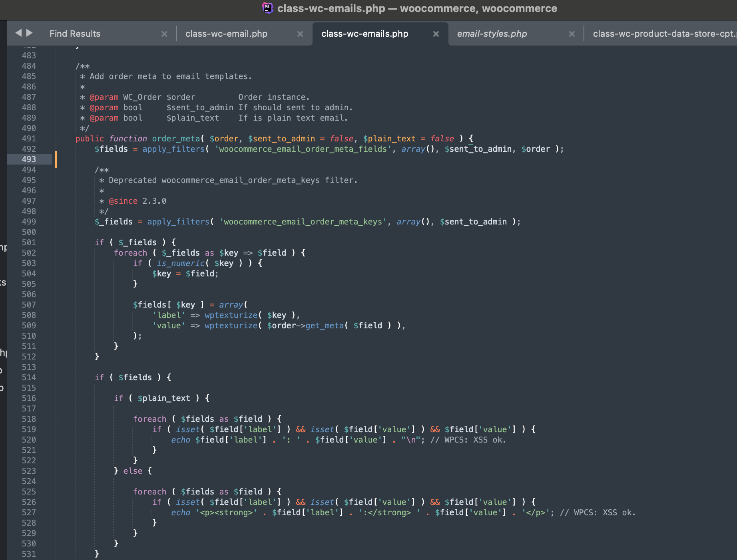Click line number 514 in gutter
This screenshot has height=560, width=737.
[x=29, y=377]
